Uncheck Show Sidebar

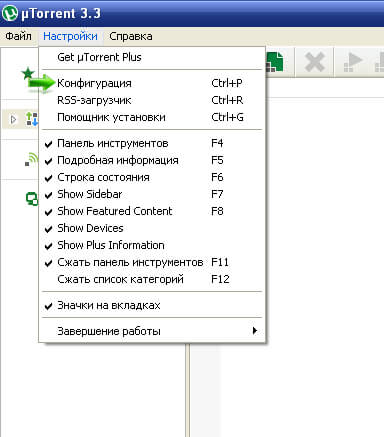tap(152, 194)
